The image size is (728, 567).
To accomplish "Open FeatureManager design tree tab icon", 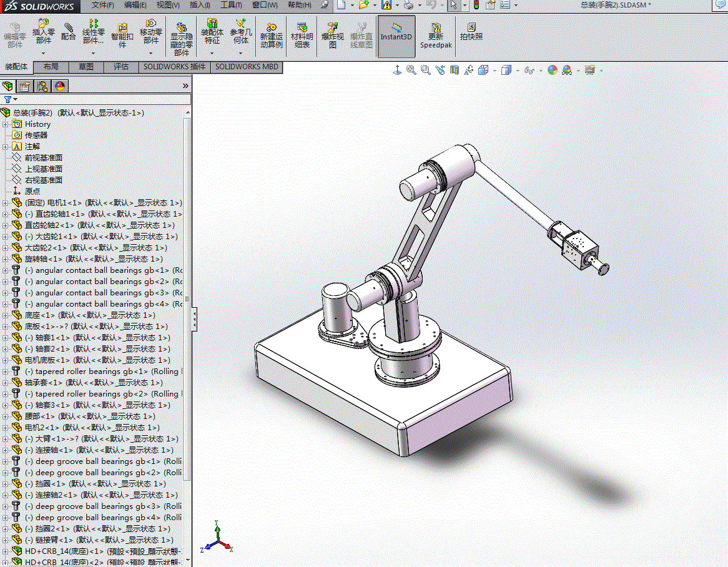I will (7, 86).
